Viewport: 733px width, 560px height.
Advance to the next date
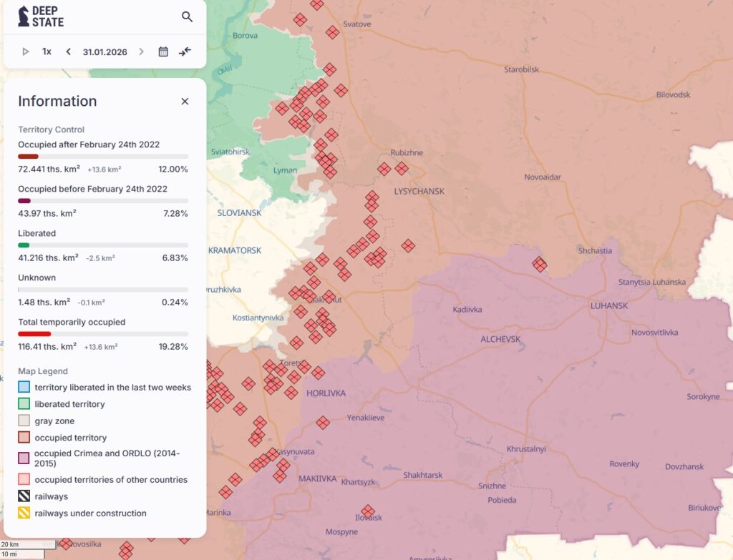click(x=142, y=51)
